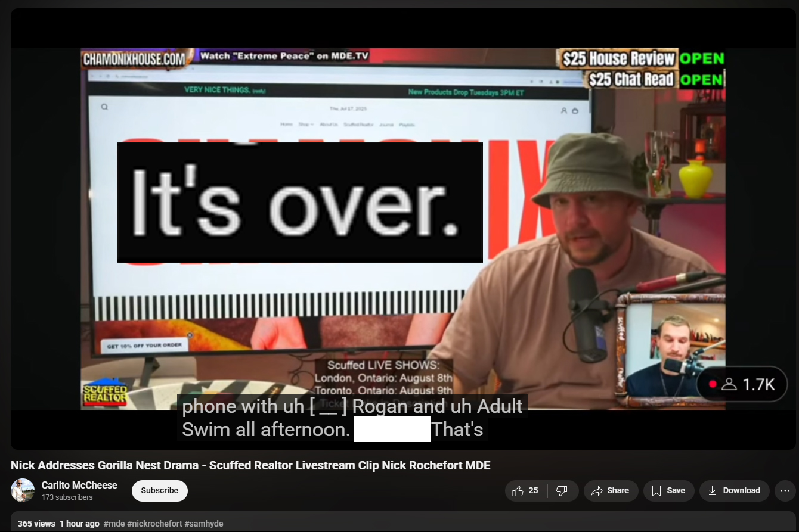The width and height of the screenshot is (799, 532).
Task: Click the 1.7K viewer count badge
Action: click(x=742, y=384)
